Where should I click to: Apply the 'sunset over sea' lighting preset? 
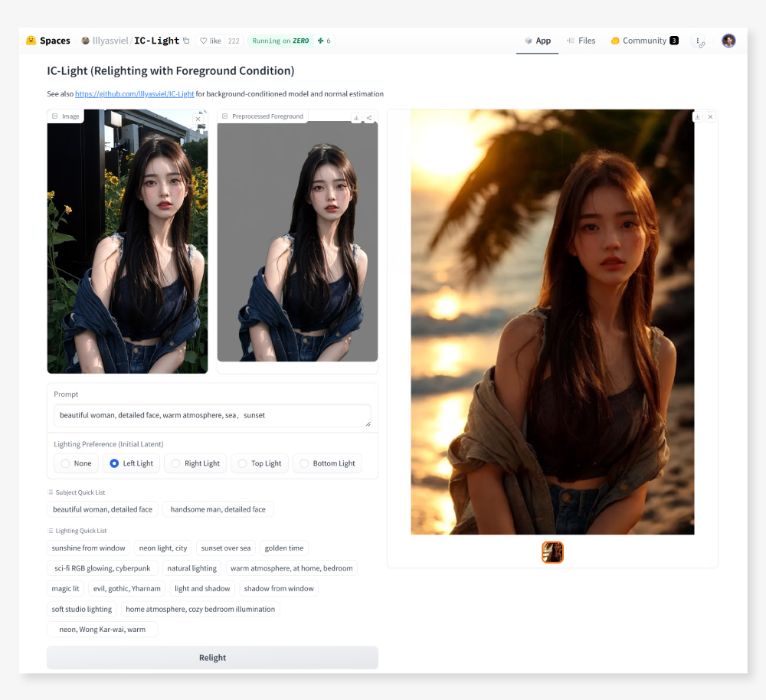[x=225, y=548]
